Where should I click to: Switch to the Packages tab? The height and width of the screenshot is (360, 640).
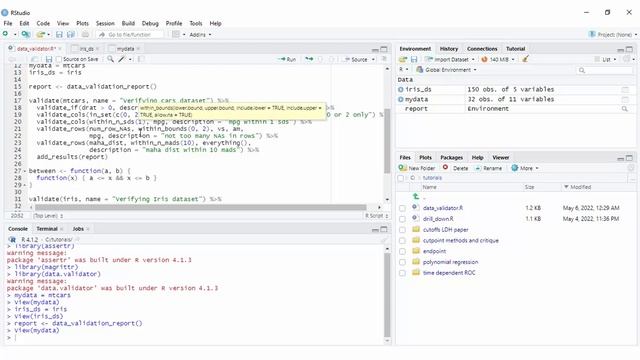[451, 158]
